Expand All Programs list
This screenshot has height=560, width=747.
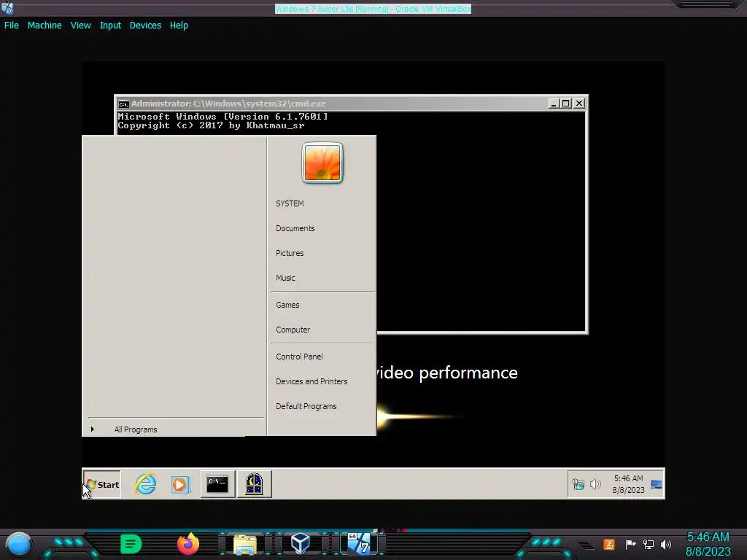135,429
